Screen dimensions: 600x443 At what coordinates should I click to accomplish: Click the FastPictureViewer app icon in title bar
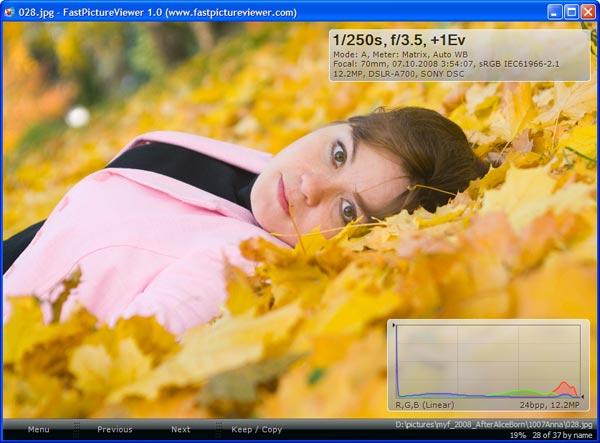pos(9,12)
